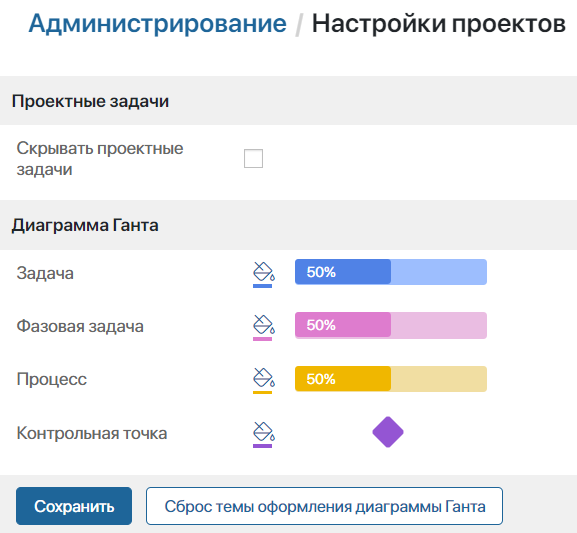
Task: Click the yellow Процесс 50% progress bar
Action: 391,379
